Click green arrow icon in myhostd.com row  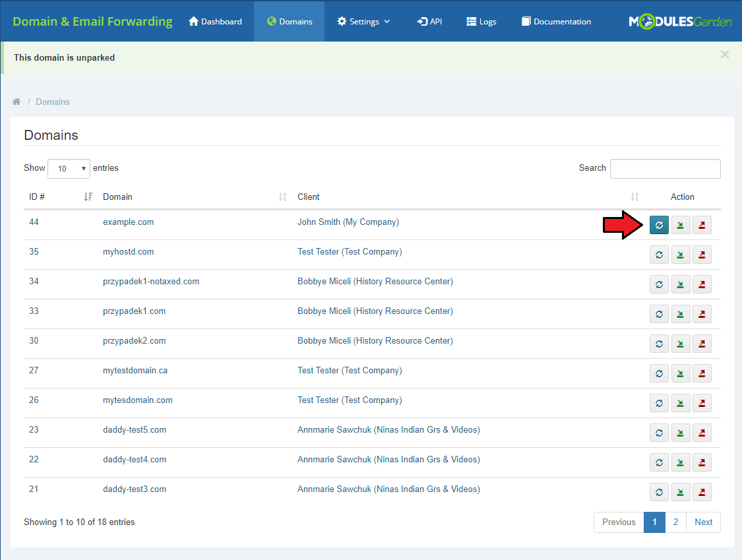pyautogui.click(x=681, y=255)
